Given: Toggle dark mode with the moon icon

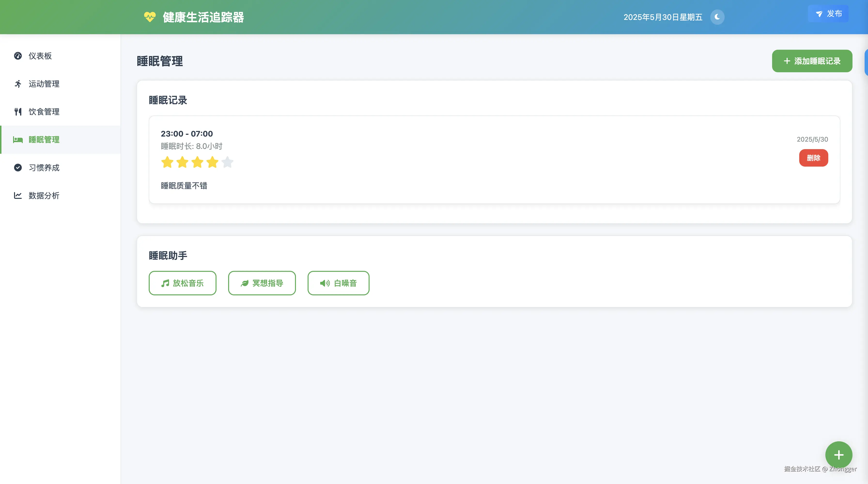Looking at the screenshot, I should point(717,17).
